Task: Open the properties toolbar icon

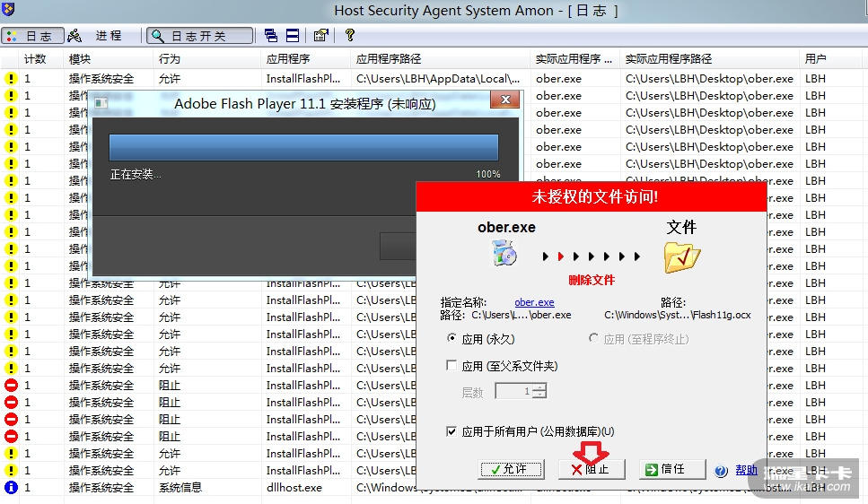Action: pos(320,36)
